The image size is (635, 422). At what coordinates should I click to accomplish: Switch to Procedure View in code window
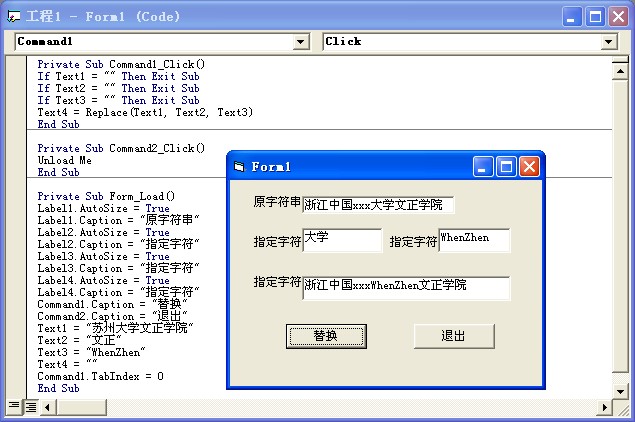14,406
